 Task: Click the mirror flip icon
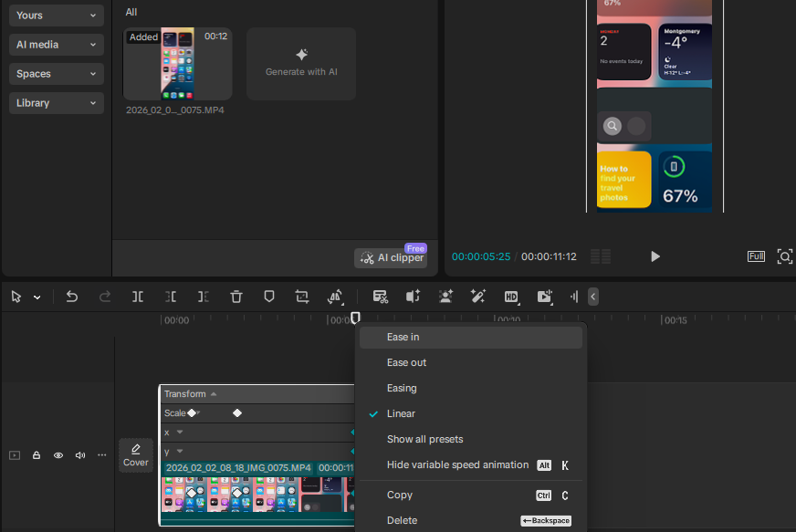pos(335,297)
